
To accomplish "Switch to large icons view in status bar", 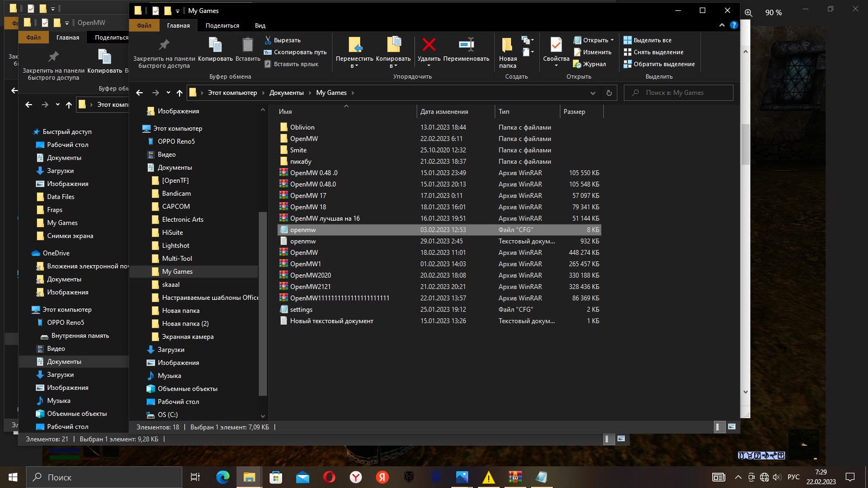I will click(732, 427).
